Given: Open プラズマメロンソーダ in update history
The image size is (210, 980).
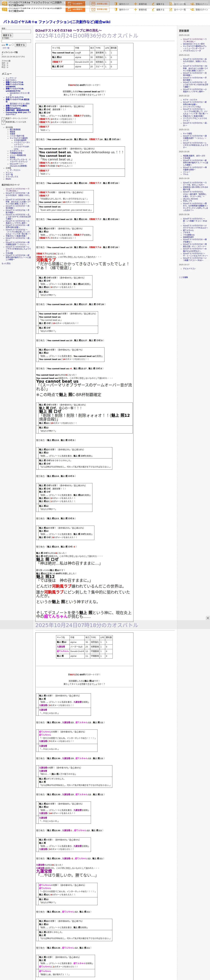Looking at the screenshot, I should (x=192, y=51).
